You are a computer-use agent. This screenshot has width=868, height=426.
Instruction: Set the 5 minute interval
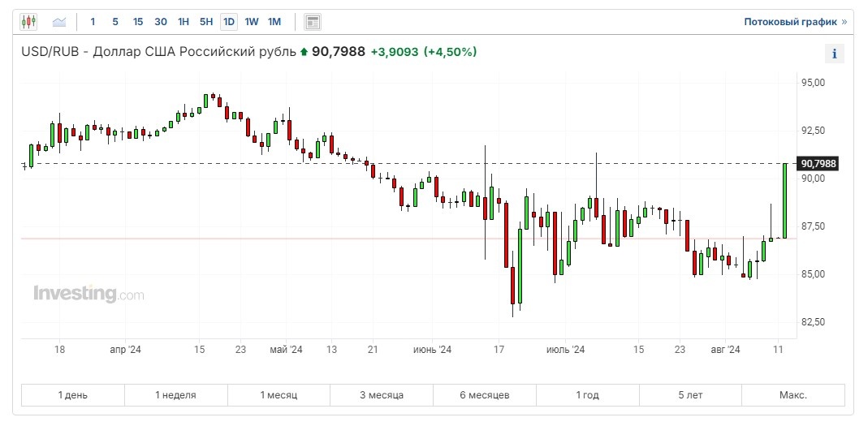pyautogui.click(x=115, y=22)
